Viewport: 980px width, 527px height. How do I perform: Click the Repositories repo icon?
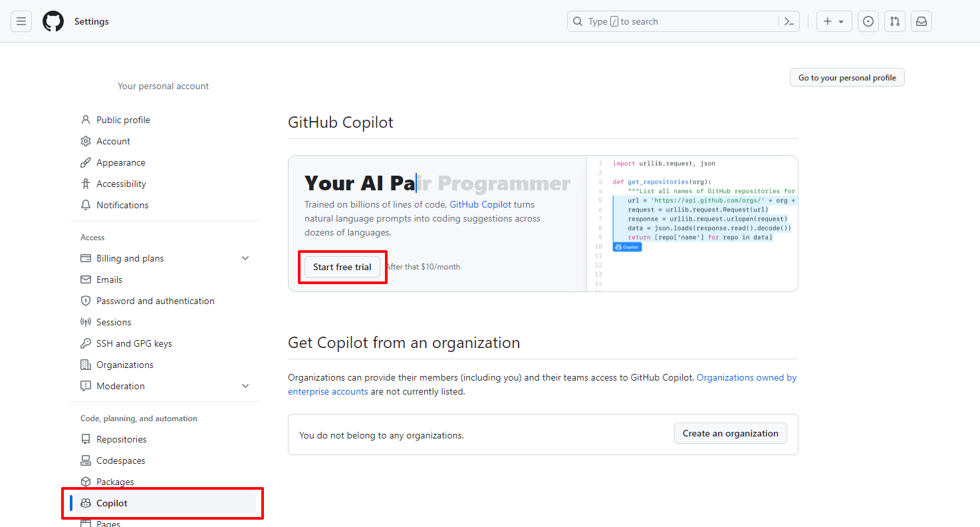click(x=86, y=439)
